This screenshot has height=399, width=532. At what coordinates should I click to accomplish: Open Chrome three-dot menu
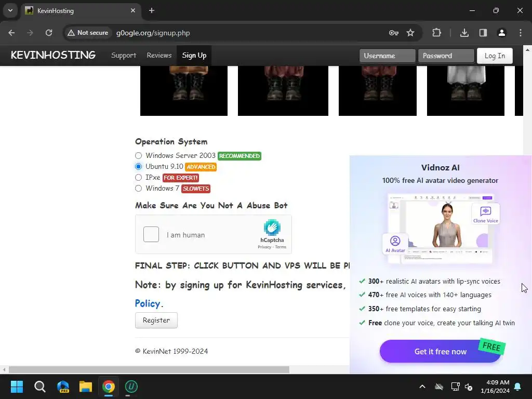pos(521,33)
